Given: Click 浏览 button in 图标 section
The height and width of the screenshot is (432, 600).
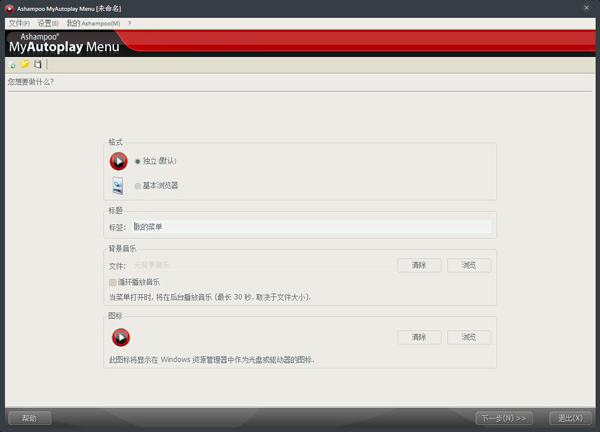Looking at the screenshot, I should pos(469,337).
